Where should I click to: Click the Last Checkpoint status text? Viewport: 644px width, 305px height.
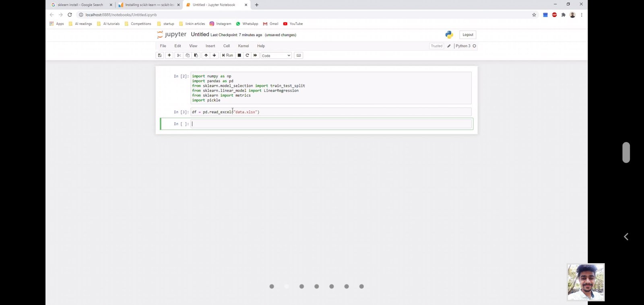pyautogui.click(x=236, y=35)
